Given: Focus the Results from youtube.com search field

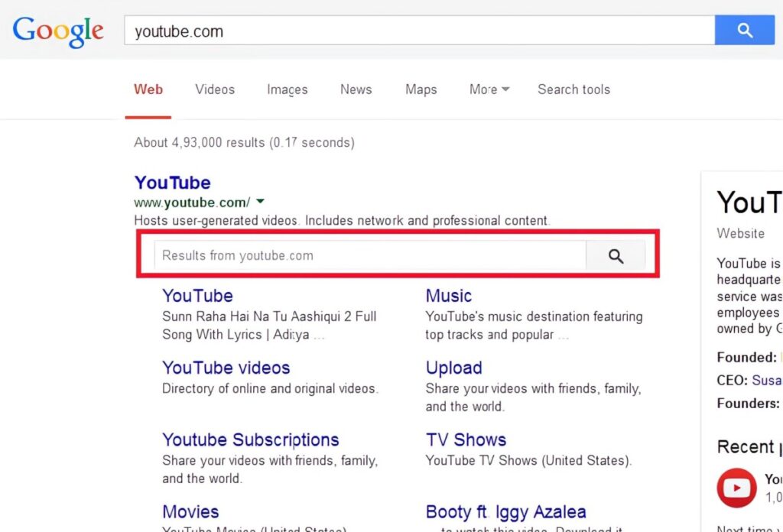Looking at the screenshot, I should tap(370, 255).
